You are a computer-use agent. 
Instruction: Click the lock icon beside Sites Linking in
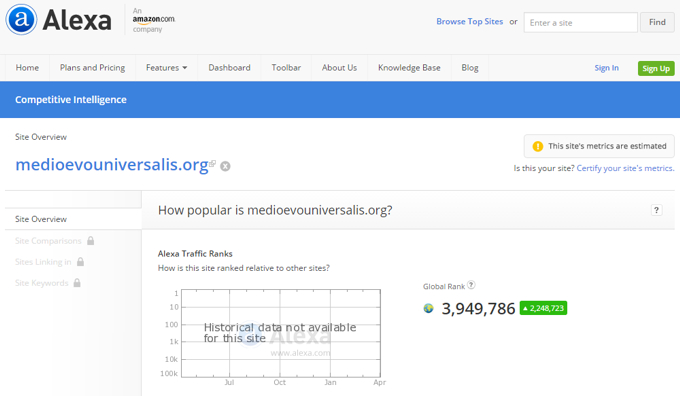click(x=80, y=262)
